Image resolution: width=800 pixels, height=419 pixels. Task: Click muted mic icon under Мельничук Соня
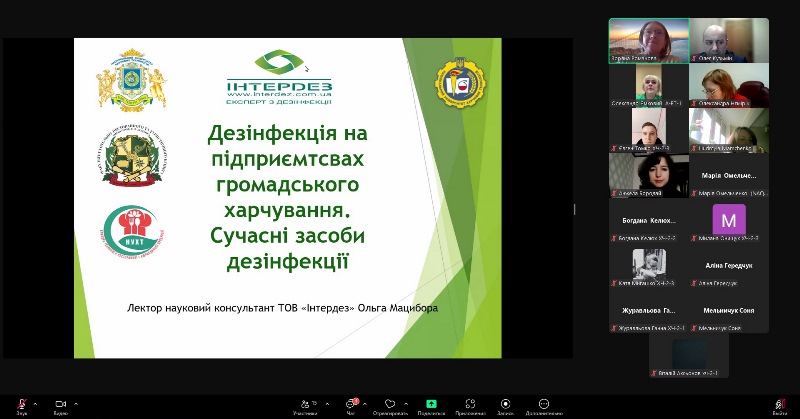pyautogui.click(x=694, y=328)
